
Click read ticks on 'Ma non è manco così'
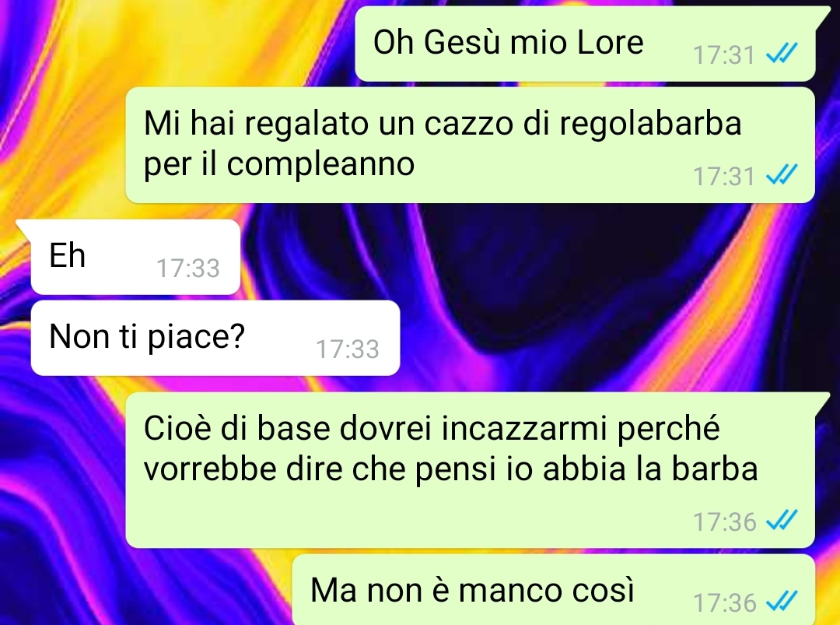click(782, 602)
